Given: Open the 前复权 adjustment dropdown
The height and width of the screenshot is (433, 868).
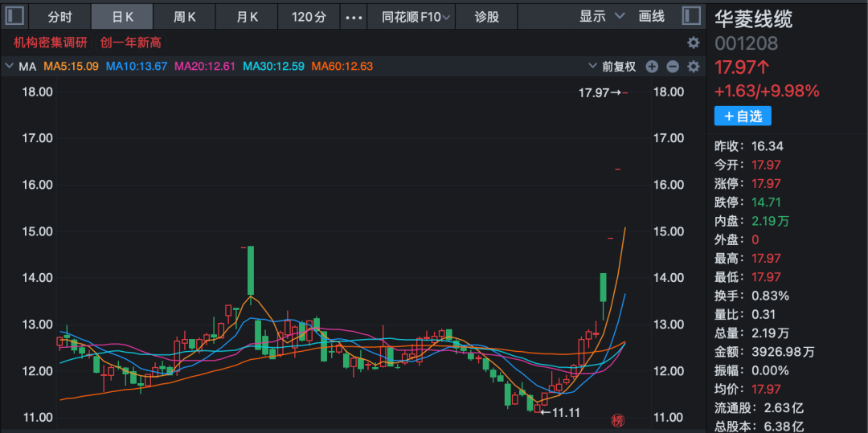Looking at the screenshot, I should pos(618,67).
